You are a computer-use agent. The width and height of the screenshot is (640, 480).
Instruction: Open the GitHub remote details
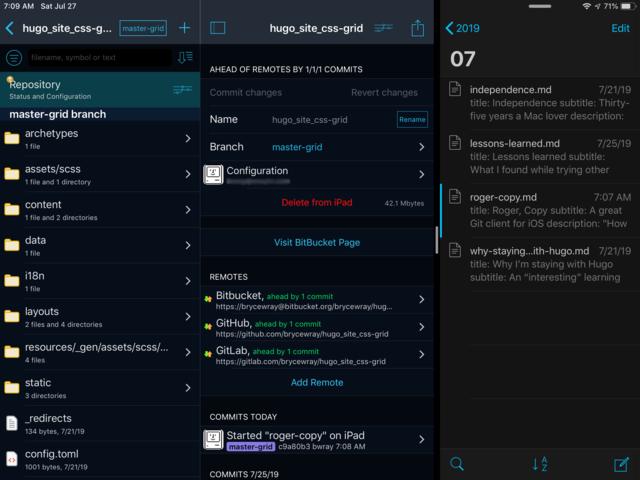317,327
